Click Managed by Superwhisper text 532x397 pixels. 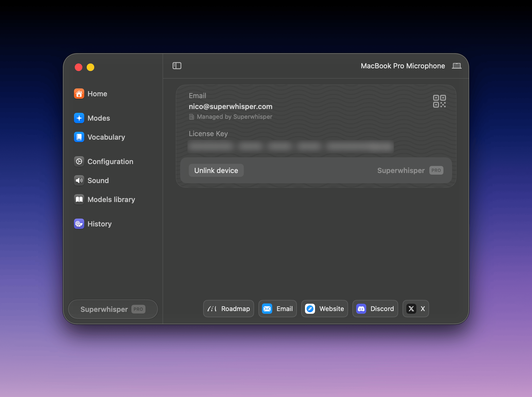pyautogui.click(x=235, y=117)
